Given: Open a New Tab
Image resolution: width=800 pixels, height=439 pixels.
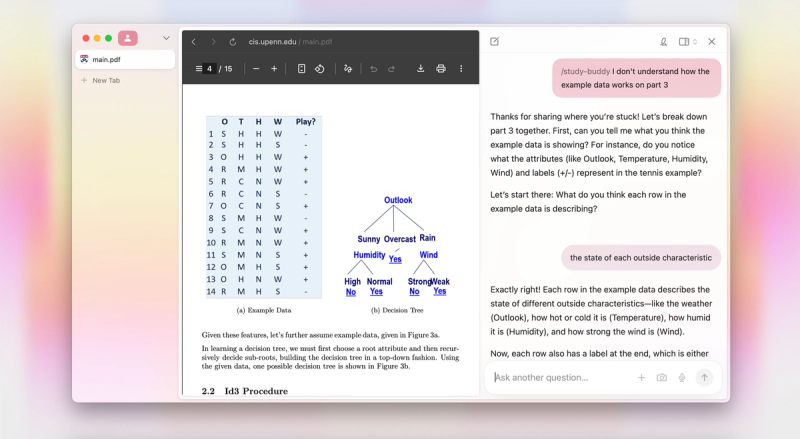Looking at the screenshot, I should [x=101, y=80].
